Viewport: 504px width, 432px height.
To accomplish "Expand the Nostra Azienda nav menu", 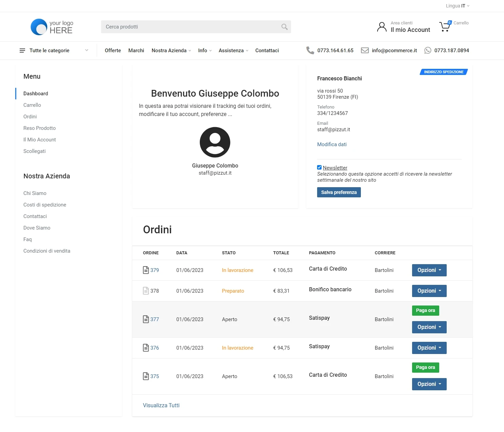I will [x=171, y=51].
